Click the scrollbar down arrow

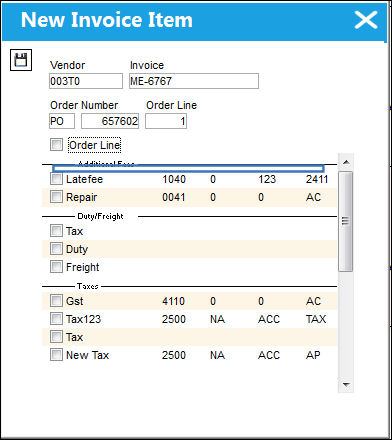[x=346, y=385]
